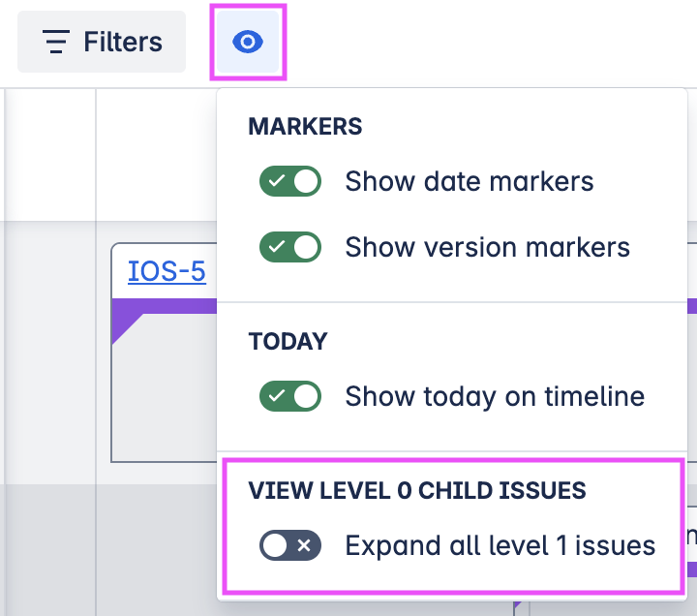The image size is (697, 616).
Task: Click the "Show version markers" label
Action: (x=487, y=247)
